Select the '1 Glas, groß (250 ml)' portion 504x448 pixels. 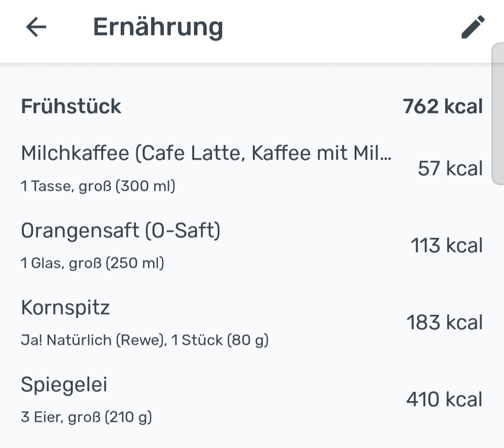pyautogui.click(x=92, y=263)
